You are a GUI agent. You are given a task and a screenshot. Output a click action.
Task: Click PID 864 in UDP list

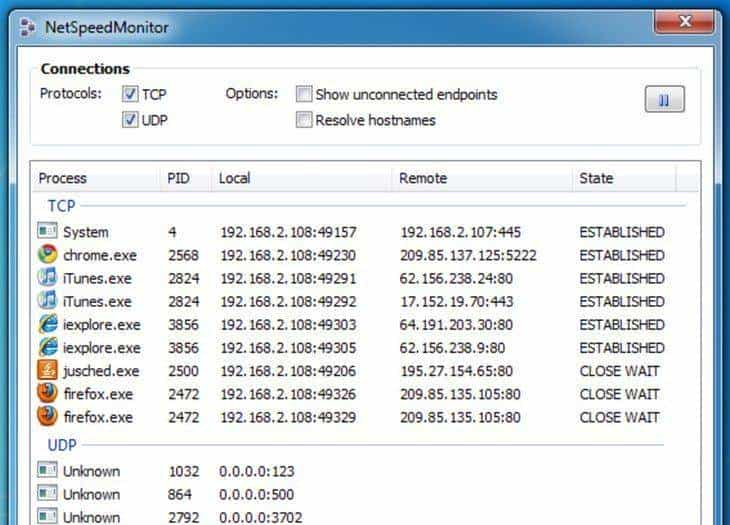click(x=180, y=495)
